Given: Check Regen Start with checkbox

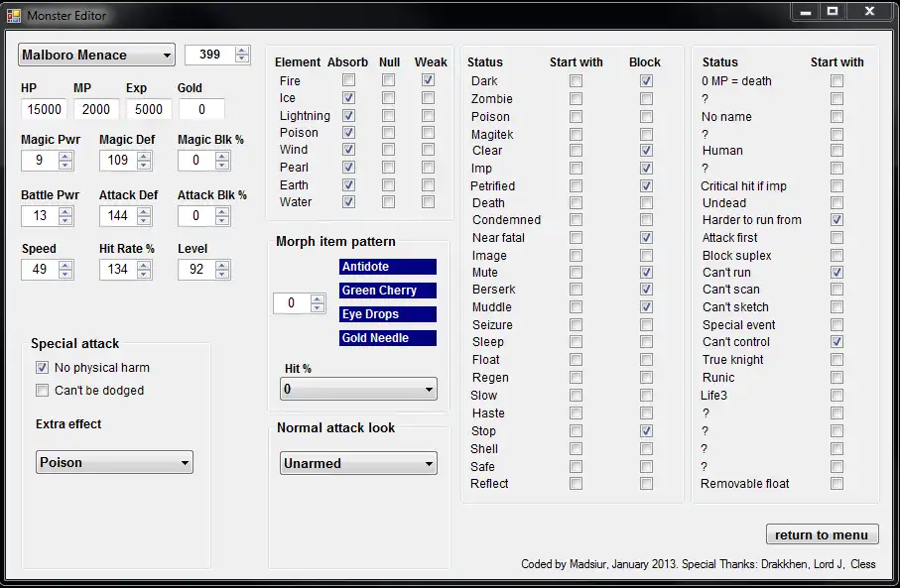Looking at the screenshot, I should [x=576, y=378].
